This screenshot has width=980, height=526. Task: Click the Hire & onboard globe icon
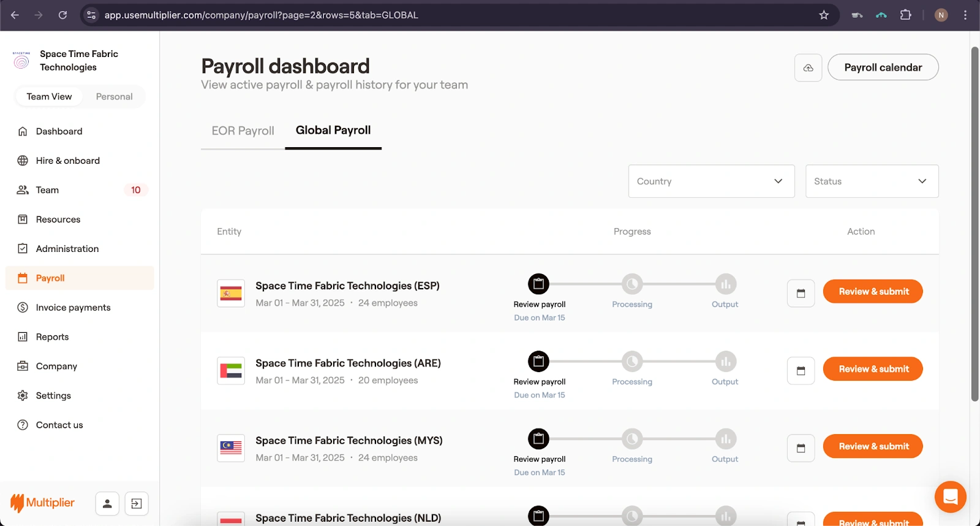click(x=23, y=161)
